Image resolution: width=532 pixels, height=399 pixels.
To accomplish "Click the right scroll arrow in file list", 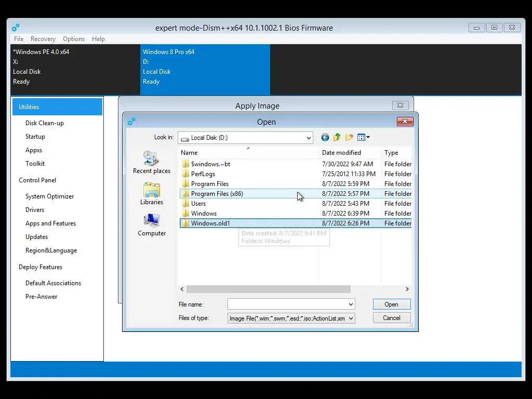I will tap(407, 289).
